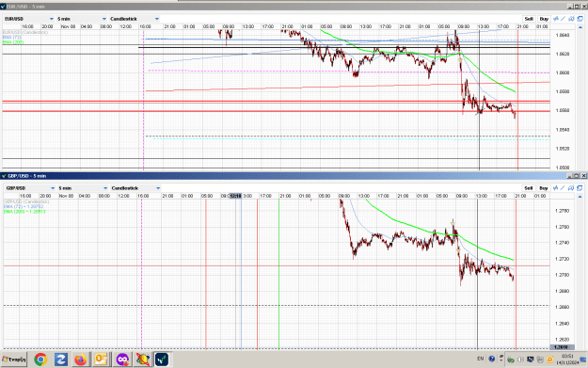This screenshot has height=368, width=588.
Task: Click Nov 08 date label on EUR/USD time axis
Action: click(69, 26)
